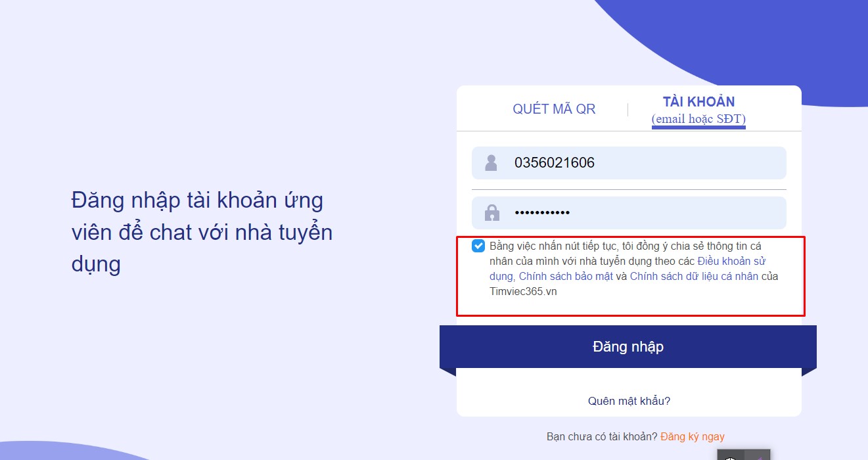
Task: Open Chính sách dữ liệu cá nhân link
Action: click(694, 277)
